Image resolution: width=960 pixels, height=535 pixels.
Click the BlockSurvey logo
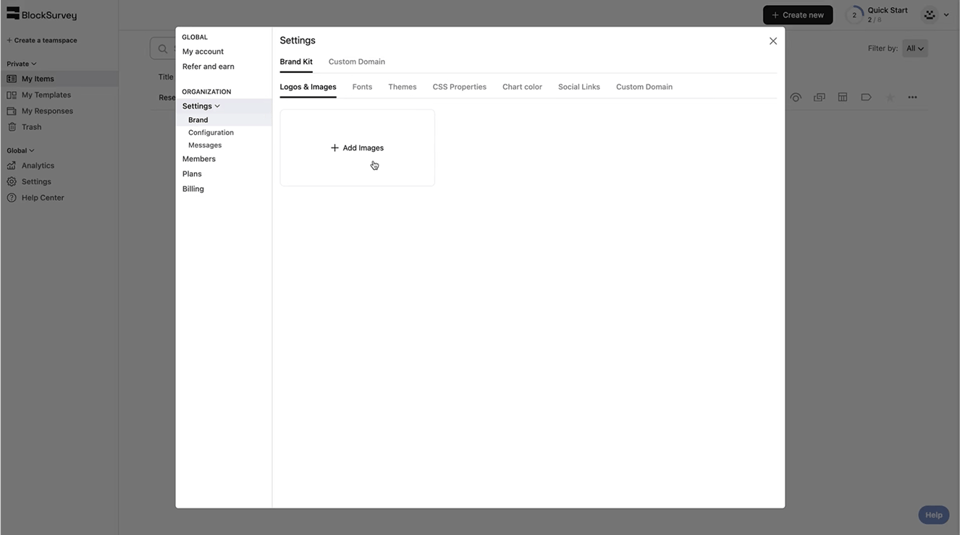(x=42, y=14)
